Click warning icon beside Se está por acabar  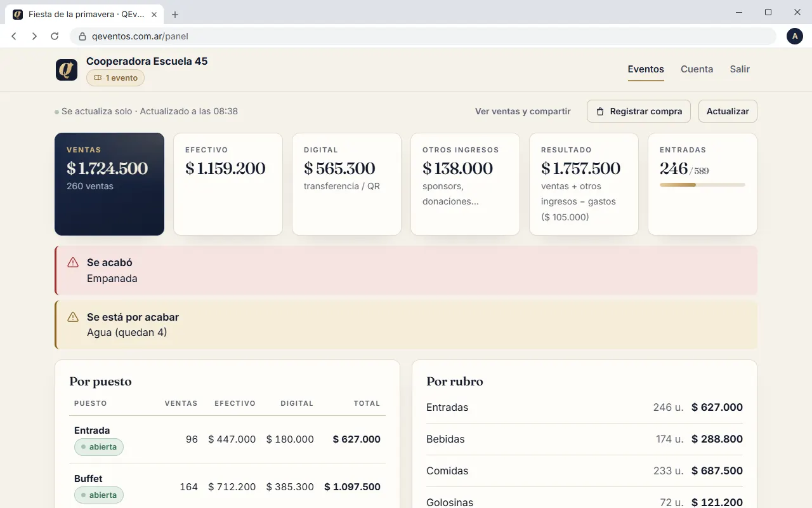click(x=74, y=317)
